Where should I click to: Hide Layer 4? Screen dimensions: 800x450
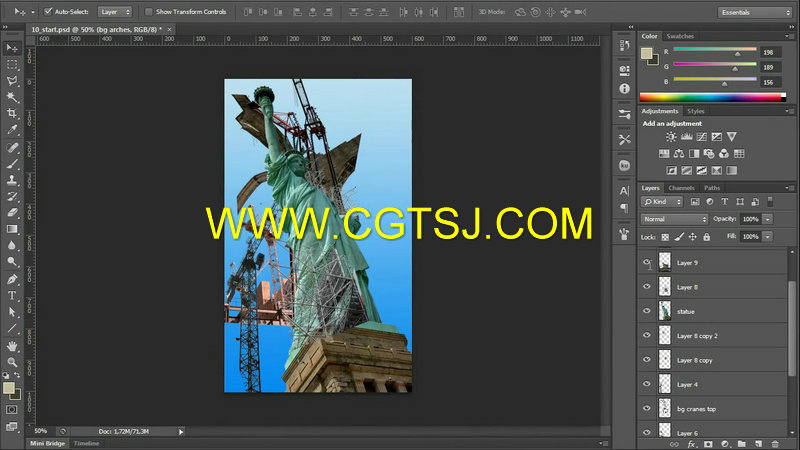(x=647, y=384)
